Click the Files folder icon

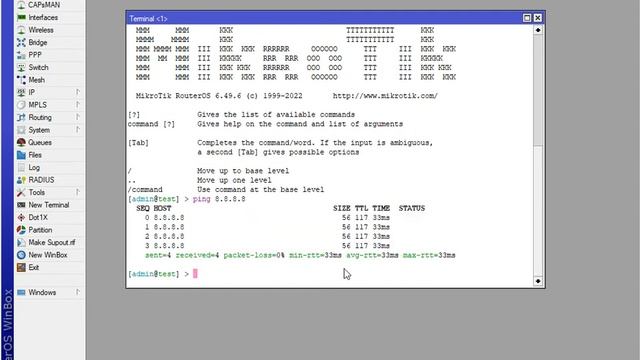coord(21,155)
